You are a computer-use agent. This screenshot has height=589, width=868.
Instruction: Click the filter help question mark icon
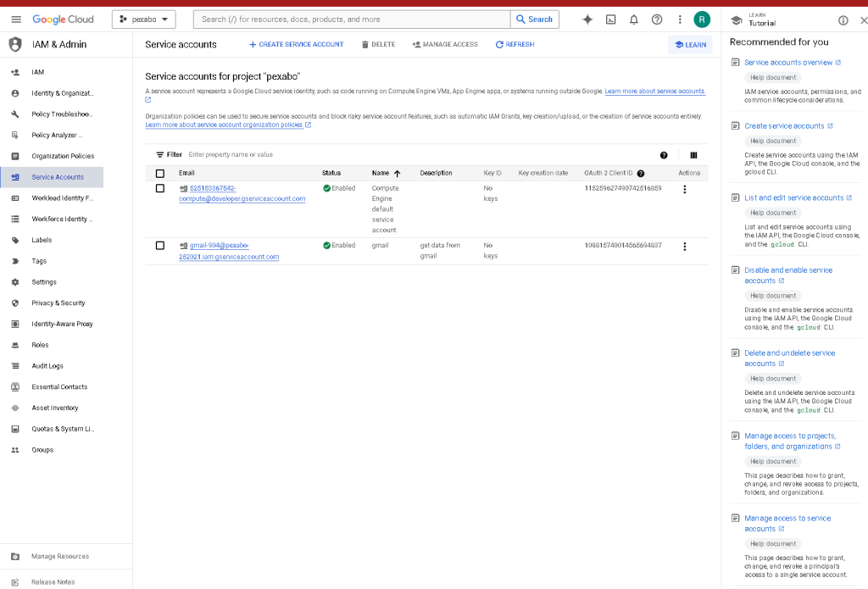664,156
